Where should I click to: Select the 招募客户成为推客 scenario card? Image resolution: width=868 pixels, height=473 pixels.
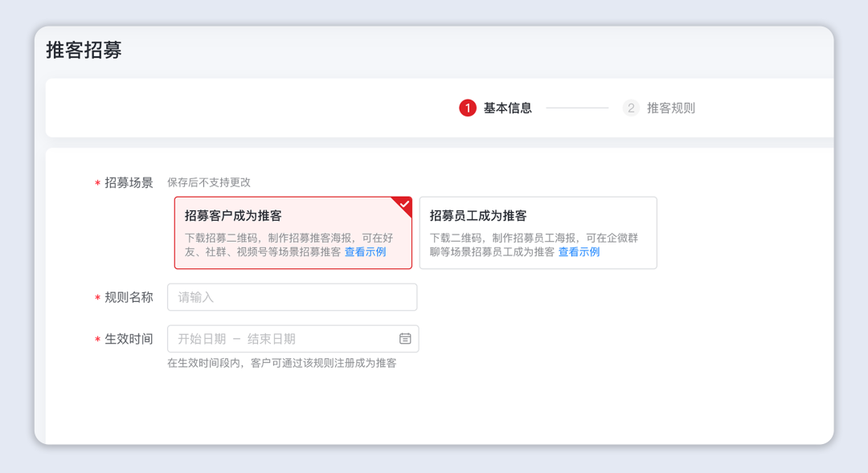[x=293, y=232]
